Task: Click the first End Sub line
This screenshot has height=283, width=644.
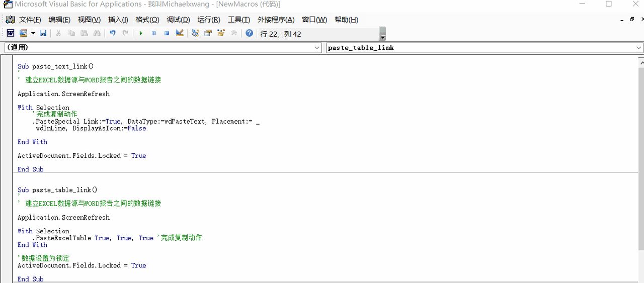Action: tap(31, 169)
